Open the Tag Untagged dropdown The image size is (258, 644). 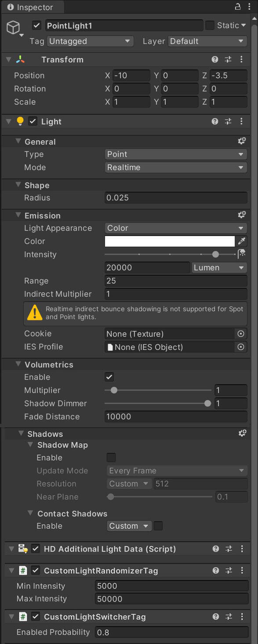coord(90,41)
